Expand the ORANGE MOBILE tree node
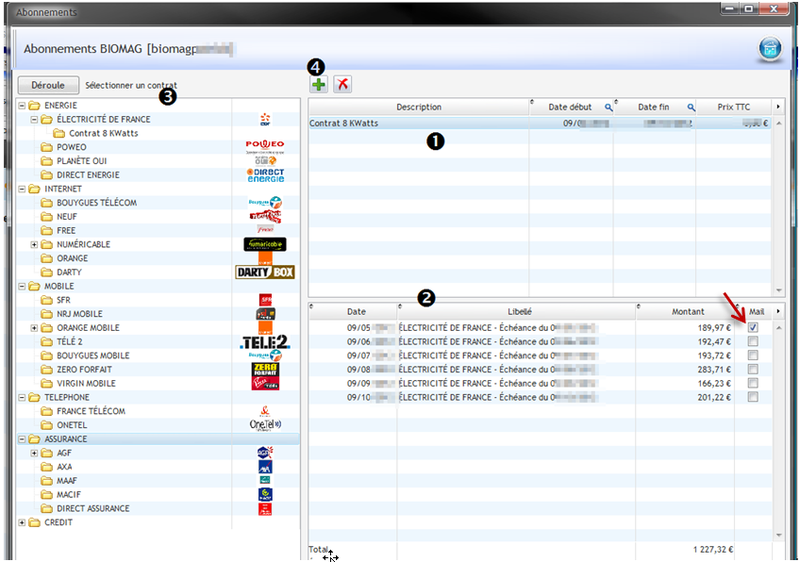 point(34,328)
